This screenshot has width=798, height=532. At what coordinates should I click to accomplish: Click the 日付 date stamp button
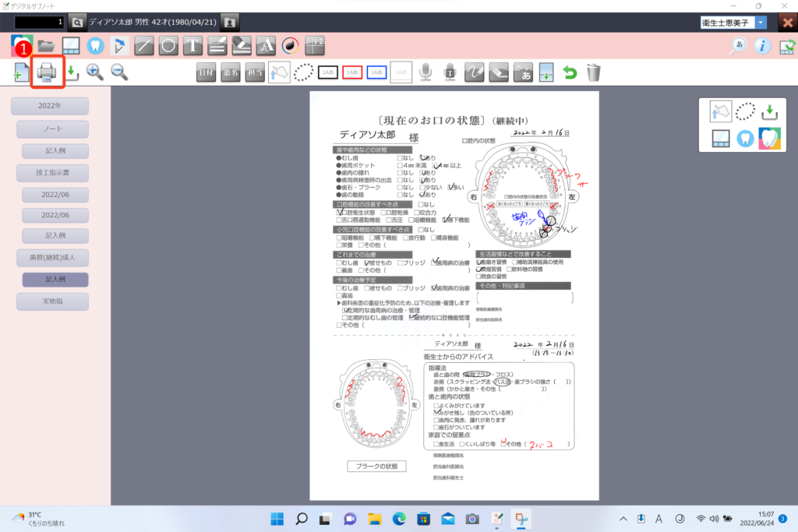tap(206, 72)
